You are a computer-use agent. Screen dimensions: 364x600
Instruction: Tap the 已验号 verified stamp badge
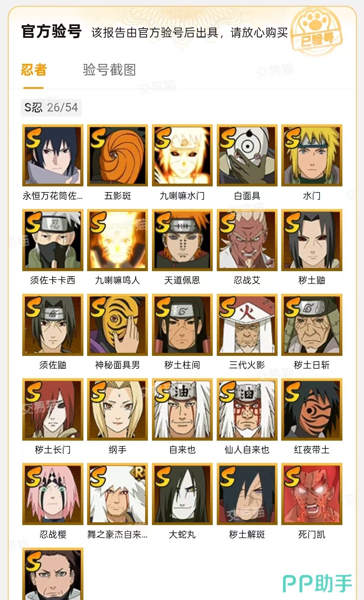(316, 32)
